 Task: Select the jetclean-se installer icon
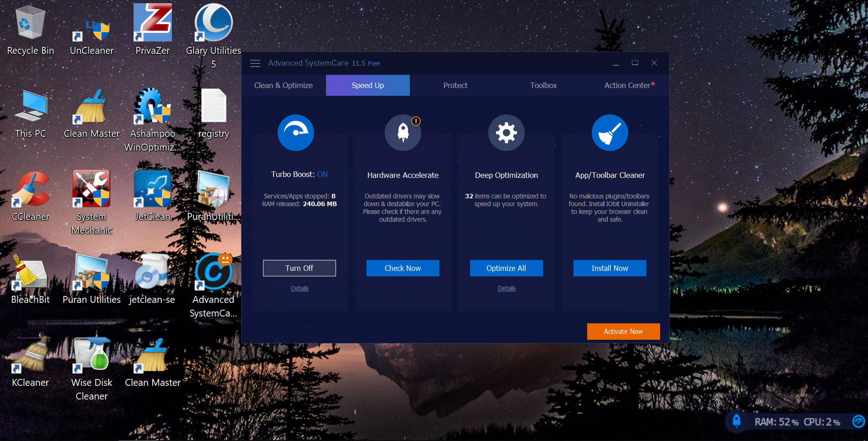click(x=153, y=280)
